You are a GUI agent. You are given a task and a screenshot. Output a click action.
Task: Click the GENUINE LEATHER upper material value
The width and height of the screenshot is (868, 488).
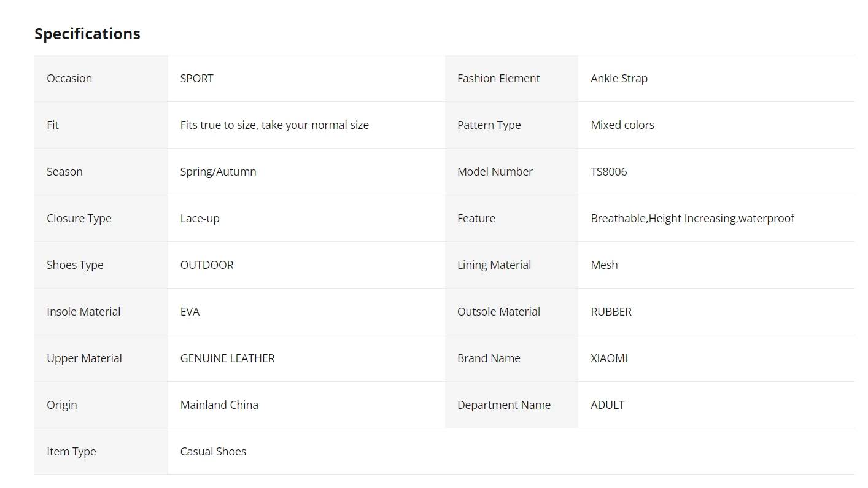point(228,358)
